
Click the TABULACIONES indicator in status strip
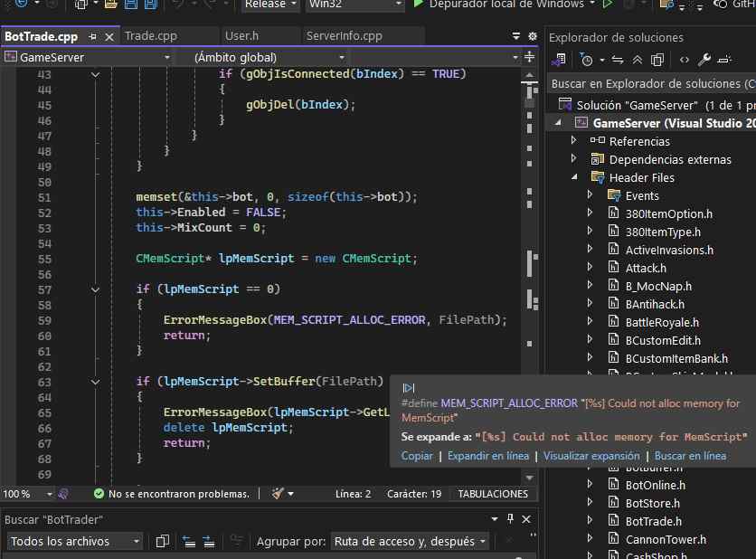[492, 494]
